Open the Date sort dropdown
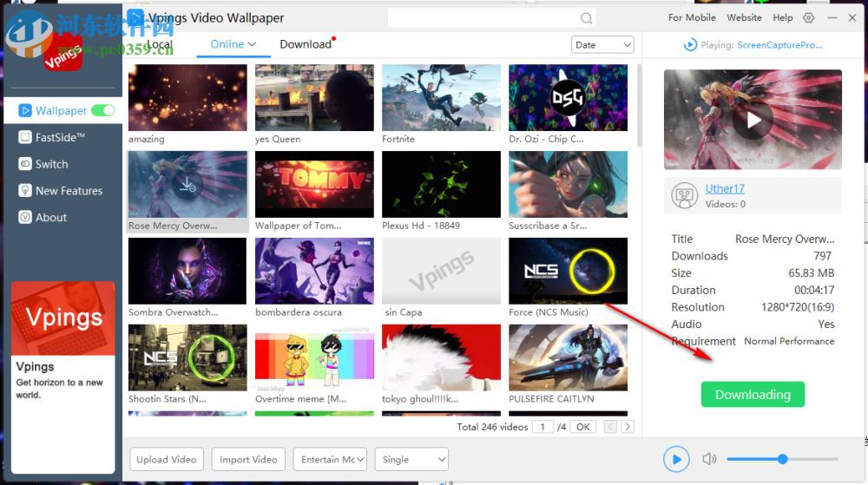The width and height of the screenshot is (868, 485). point(602,45)
